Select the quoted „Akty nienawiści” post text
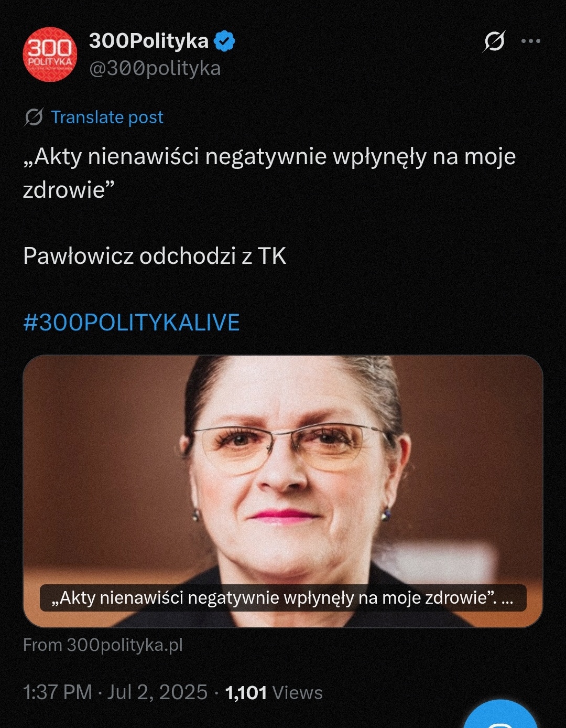 [x=269, y=173]
